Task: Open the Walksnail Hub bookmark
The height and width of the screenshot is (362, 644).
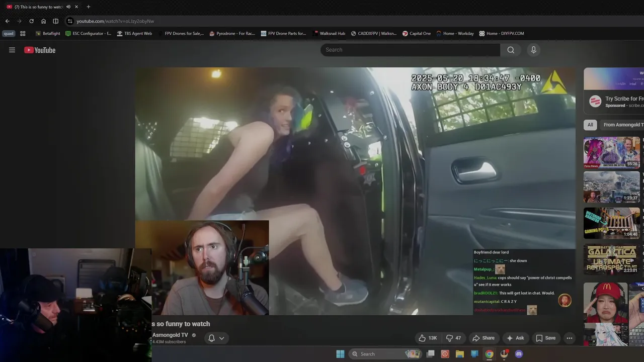Action: 329,34
